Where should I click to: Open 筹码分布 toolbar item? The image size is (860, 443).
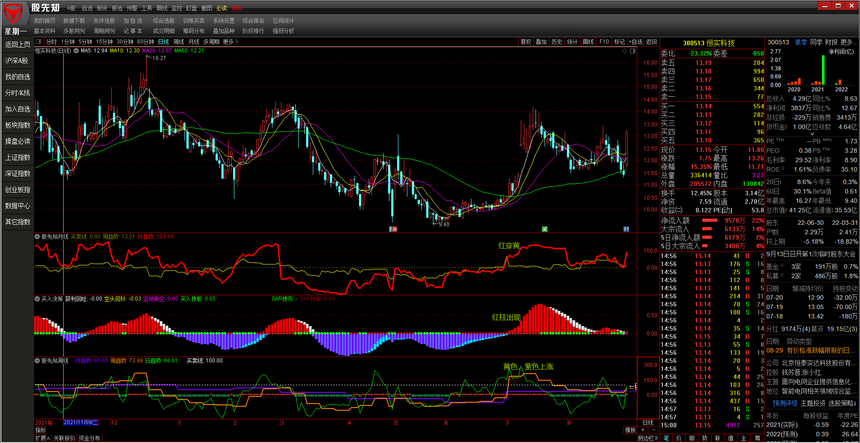194,31
